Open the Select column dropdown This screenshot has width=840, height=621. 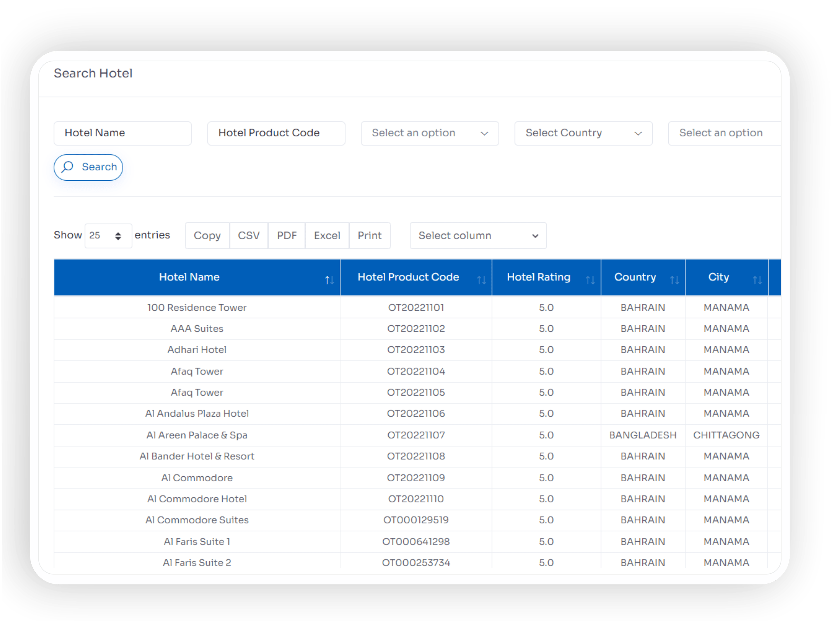tap(479, 236)
